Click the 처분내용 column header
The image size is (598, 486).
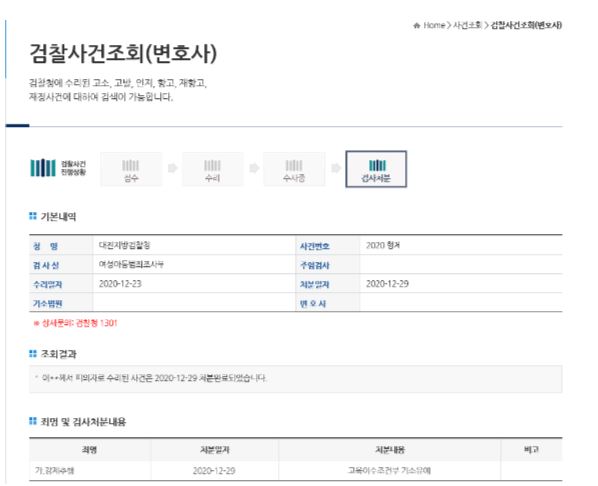tap(390, 450)
